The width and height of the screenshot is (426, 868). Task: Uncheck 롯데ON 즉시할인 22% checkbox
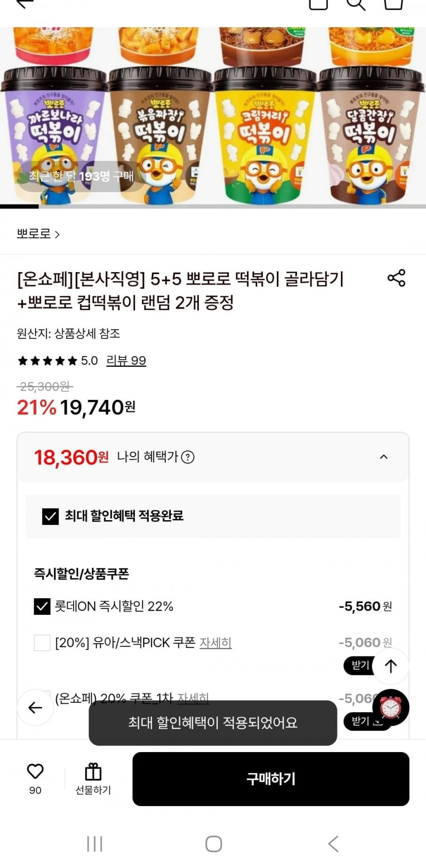42,606
